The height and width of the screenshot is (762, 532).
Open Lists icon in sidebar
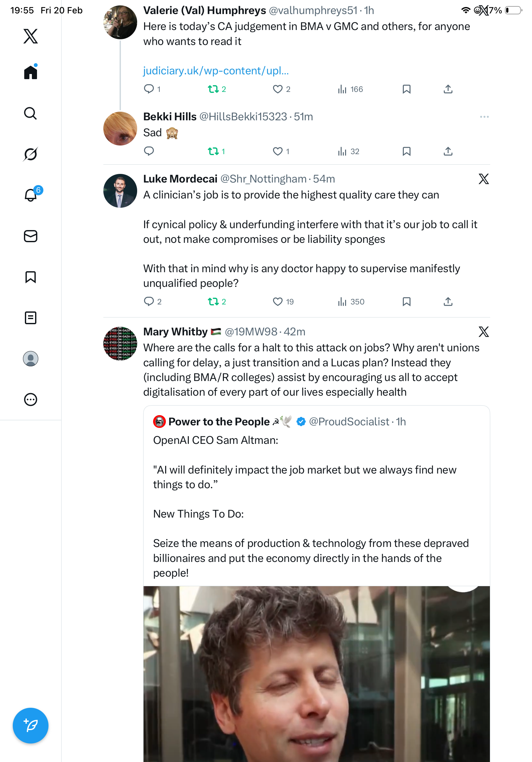31,318
